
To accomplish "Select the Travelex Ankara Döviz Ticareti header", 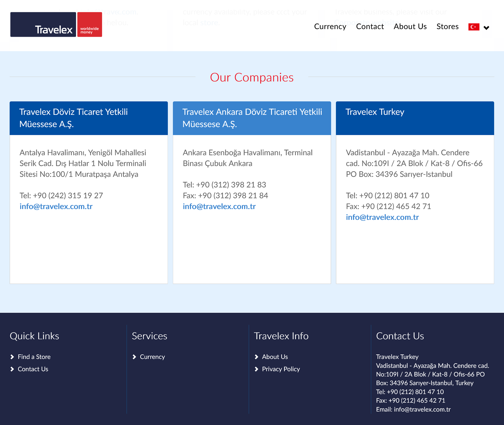I will 252,118.
